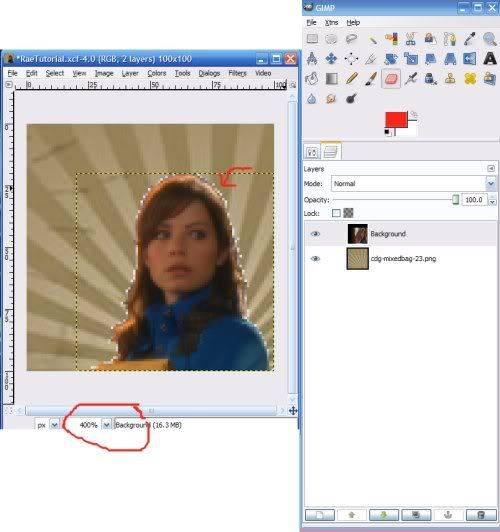500x532 pixels.
Task: Select the Zoom magnifier tool
Action: click(489, 39)
